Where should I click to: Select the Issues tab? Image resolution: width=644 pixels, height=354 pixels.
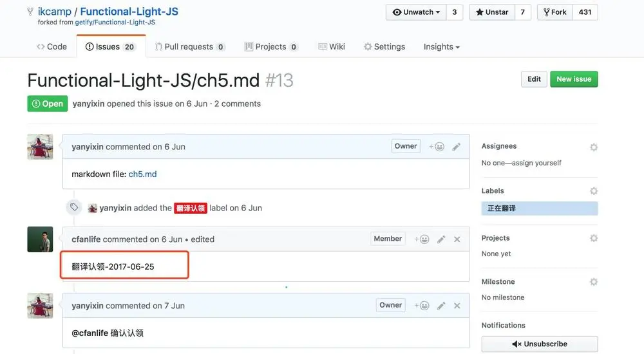click(x=111, y=47)
